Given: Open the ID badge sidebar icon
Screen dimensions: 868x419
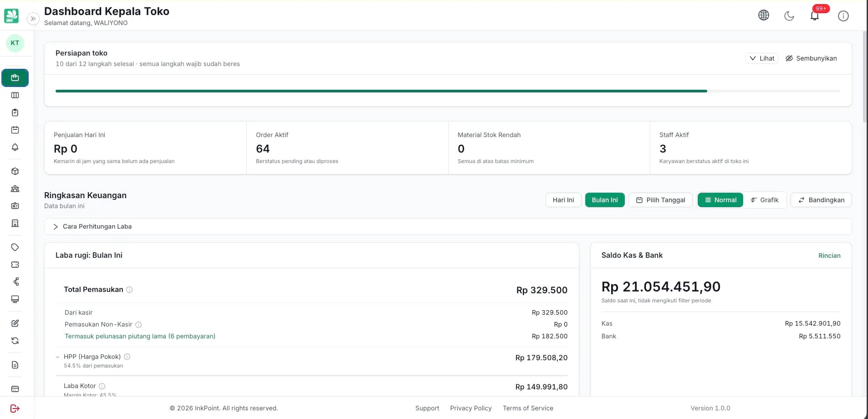Looking at the screenshot, I should click(15, 206).
